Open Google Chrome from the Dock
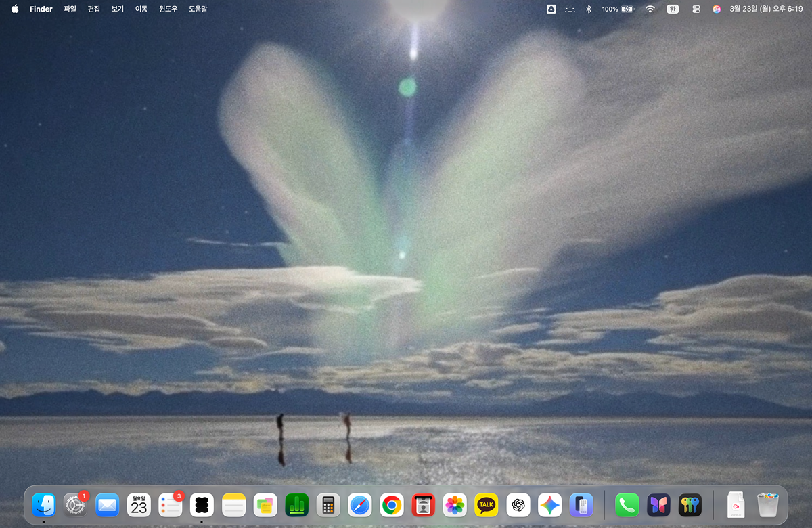Viewport: 812px width, 528px height. coord(392,505)
